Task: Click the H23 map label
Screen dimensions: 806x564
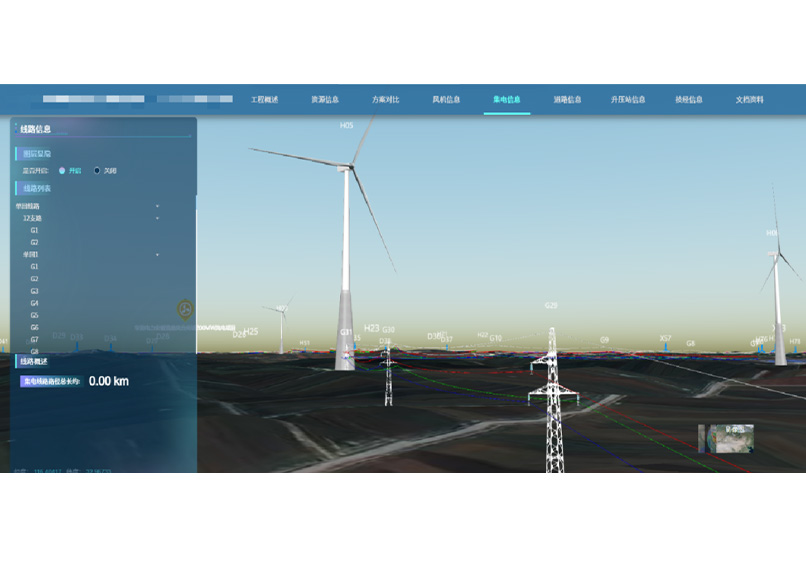Action: [x=371, y=328]
